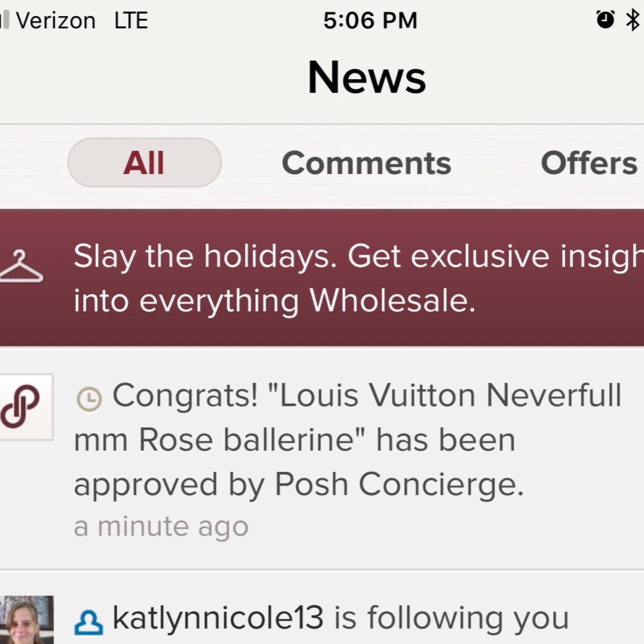Open katlynnicole13's profile username link

point(218,618)
